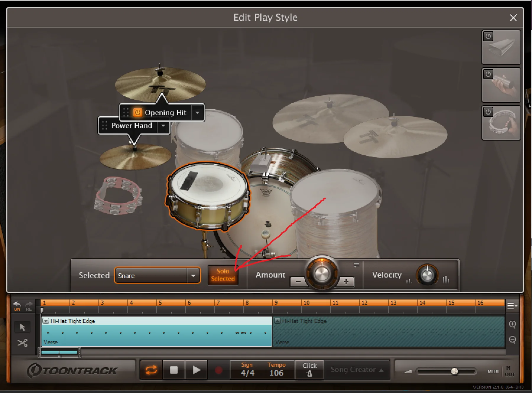Stop playback
The width and height of the screenshot is (532, 393).
pyautogui.click(x=174, y=370)
